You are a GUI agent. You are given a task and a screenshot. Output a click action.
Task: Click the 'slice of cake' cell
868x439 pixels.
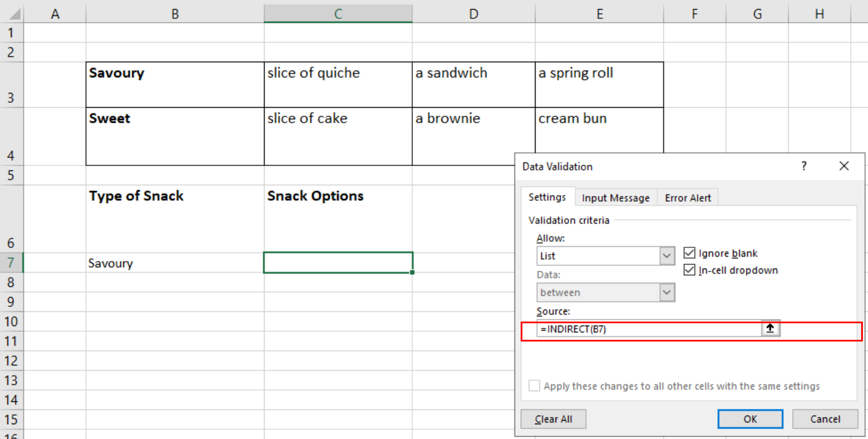[x=338, y=136]
